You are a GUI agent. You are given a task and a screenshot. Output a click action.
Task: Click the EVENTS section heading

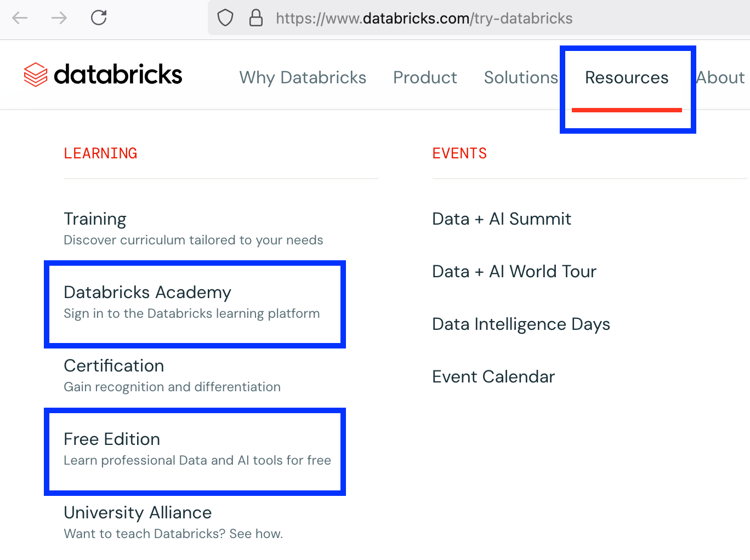coord(459,153)
